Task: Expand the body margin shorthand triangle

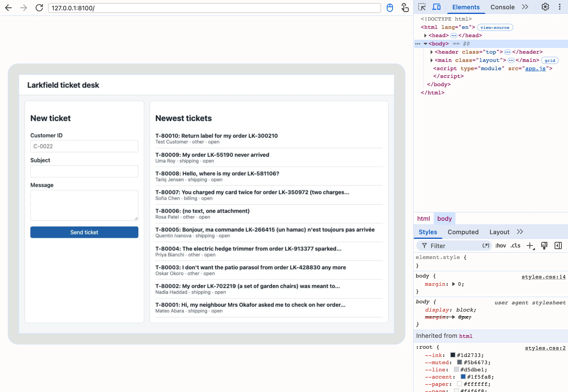Action: (x=453, y=284)
